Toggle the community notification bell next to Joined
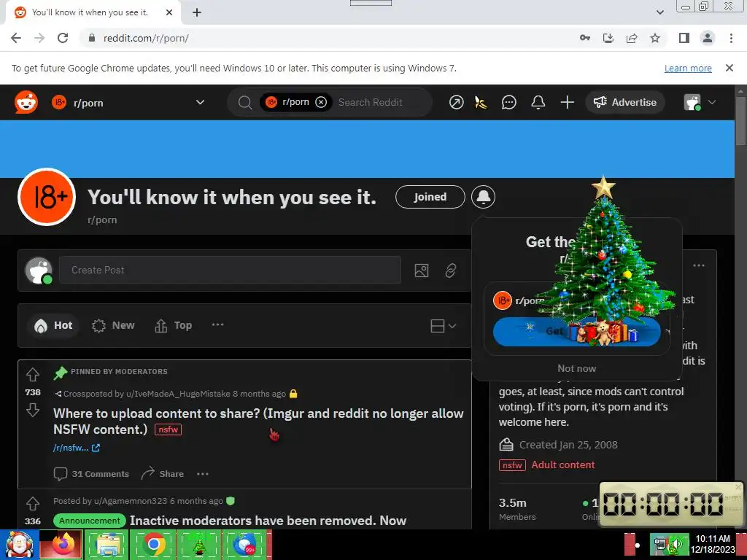Viewport: 747px width, 560px height. click(x=483, y=197)
